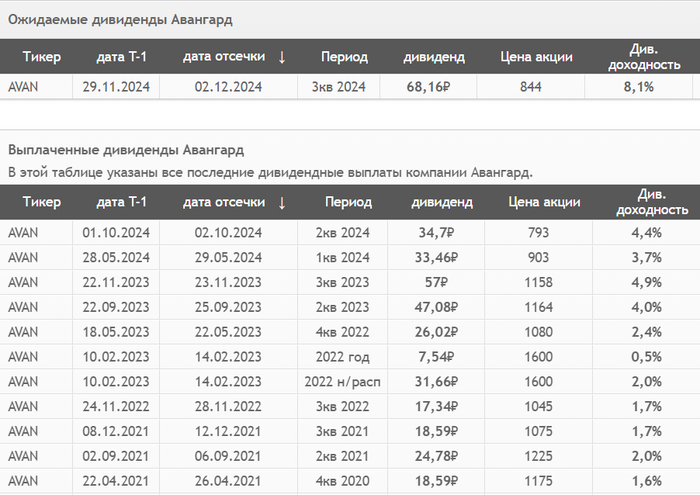This screenshot has height=495, width=700.
Task: Click the description text under paid dividends heading
Action: (x=271, y=172)
